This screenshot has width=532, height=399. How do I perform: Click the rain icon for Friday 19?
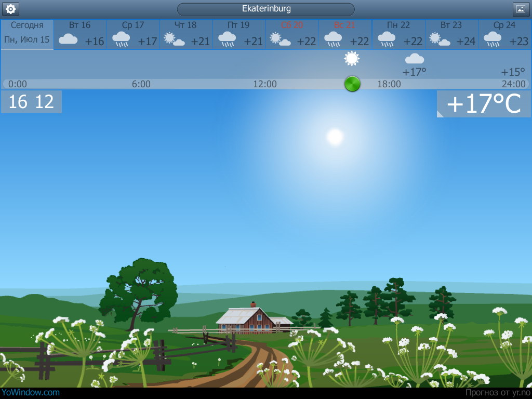click(x=227, y=39)
